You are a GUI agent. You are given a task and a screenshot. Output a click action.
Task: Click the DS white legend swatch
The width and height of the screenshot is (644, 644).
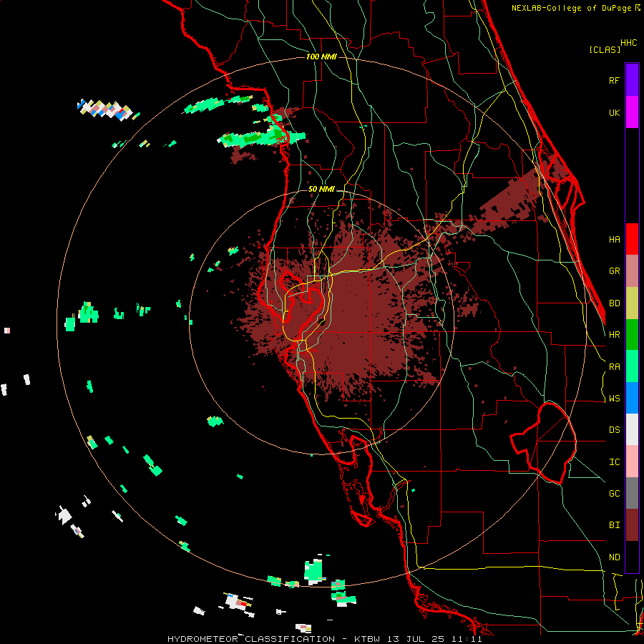pyautogui.click(x=632, y=429)
